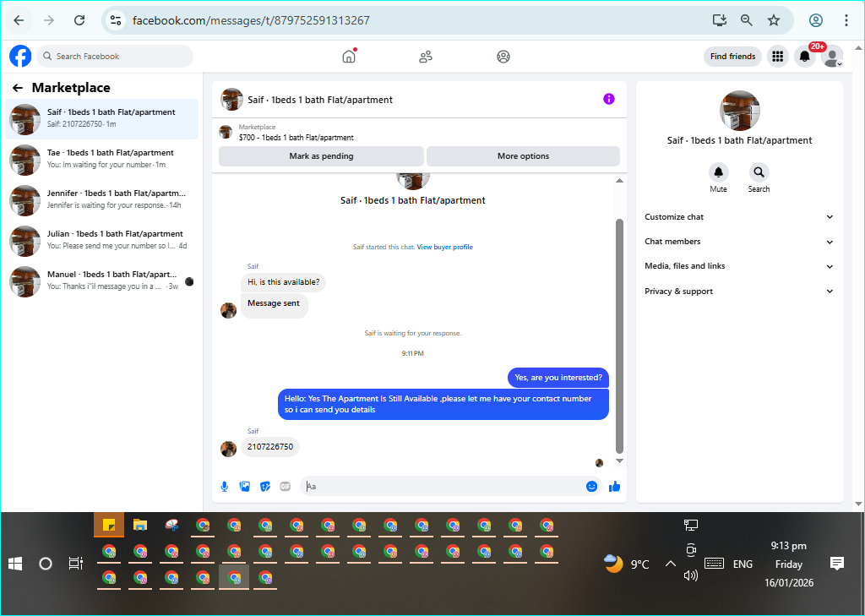
Task: Open Chrome's three-dot menu
Action: [846, 20]
